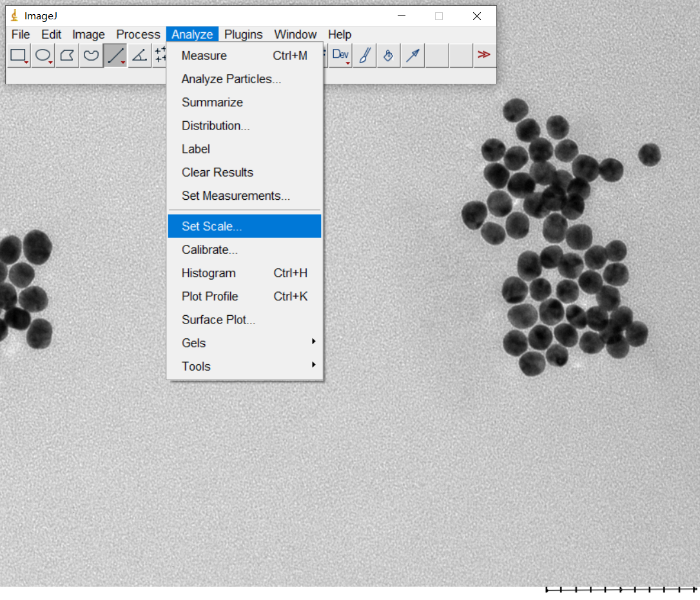Open the Developer (Dev) menu tool
Image resolution: width=700 pixels, height=600 pixels.
pos(340,56)
